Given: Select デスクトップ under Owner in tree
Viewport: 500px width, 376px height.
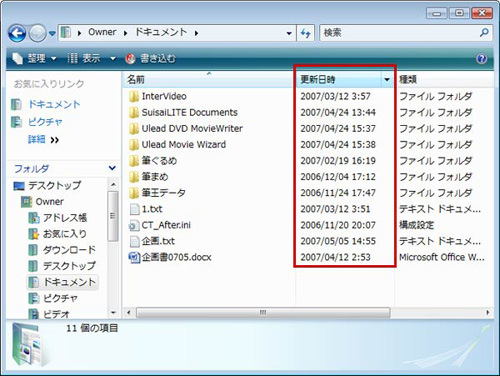Looking at the screenshot, I should [x=69, y=266].
